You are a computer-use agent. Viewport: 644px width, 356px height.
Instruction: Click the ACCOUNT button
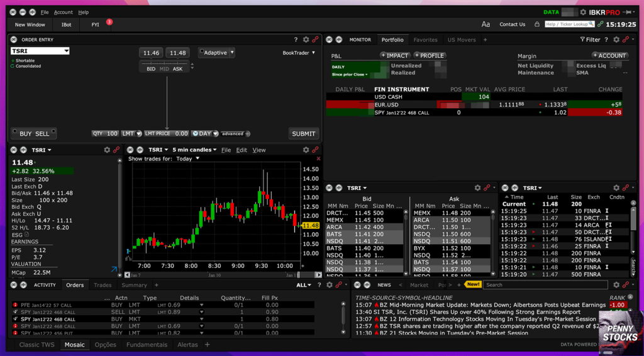pyautogui.click(x=609, y=55)
